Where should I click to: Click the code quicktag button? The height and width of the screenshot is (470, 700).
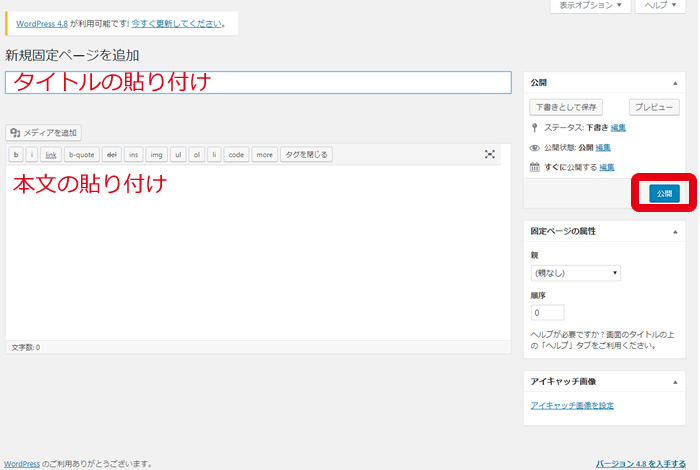pos(236,154)
